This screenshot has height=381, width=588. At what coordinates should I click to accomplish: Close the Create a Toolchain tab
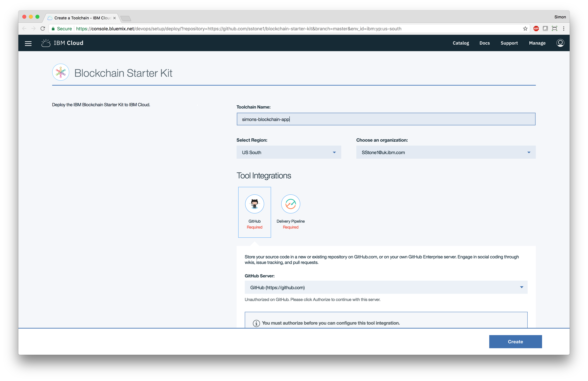[x=114, y=18]
